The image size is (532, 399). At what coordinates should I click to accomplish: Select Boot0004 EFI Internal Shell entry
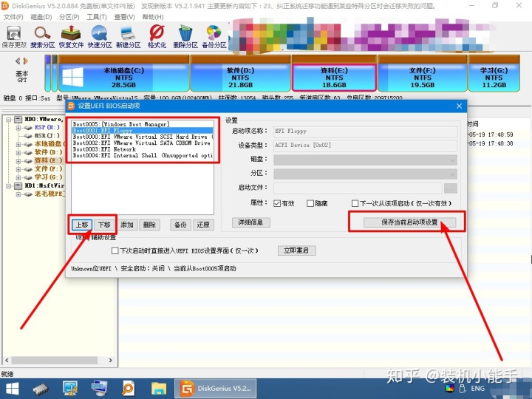(143, 155)
